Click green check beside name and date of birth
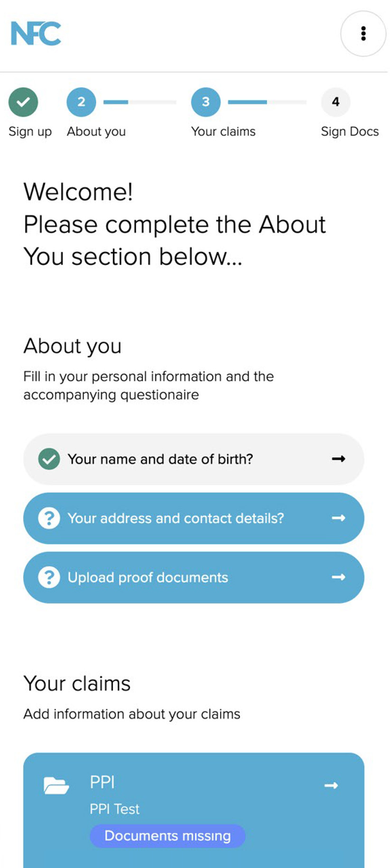 pos(49,459)
